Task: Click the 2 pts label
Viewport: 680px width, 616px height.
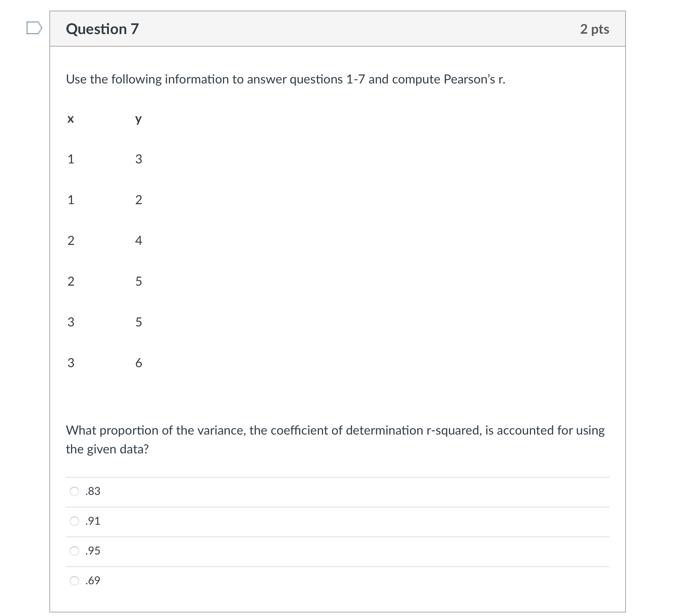Action: [595, 29]
